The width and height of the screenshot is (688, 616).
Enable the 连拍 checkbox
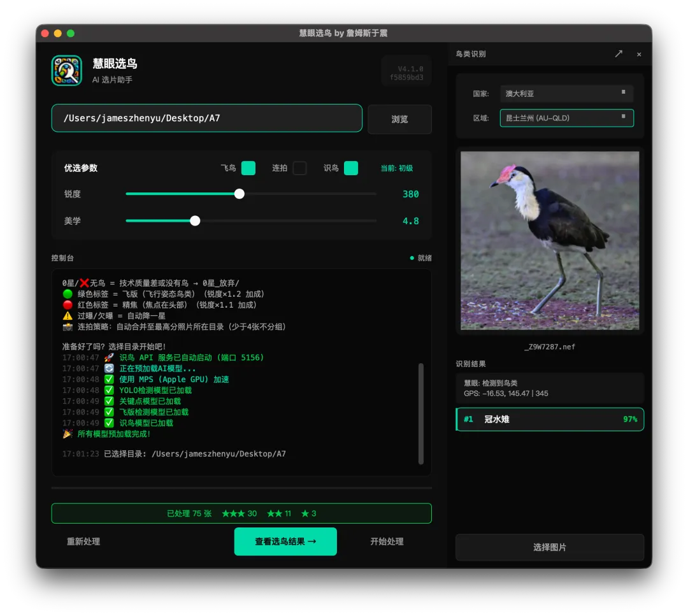click(299, 168)
